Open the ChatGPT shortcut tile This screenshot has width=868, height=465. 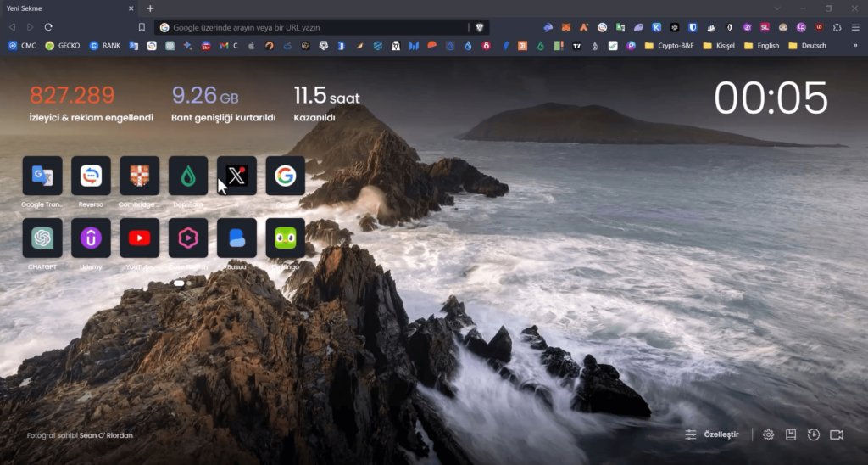tap(42, 238)
